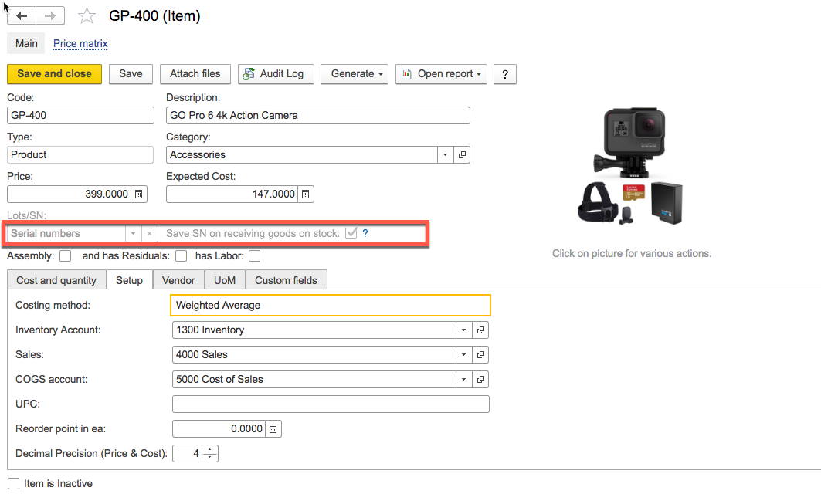This screenshot has height=504, width=821.
Task: Toggle and has Residuals checkbox
Action: point(182,256)
